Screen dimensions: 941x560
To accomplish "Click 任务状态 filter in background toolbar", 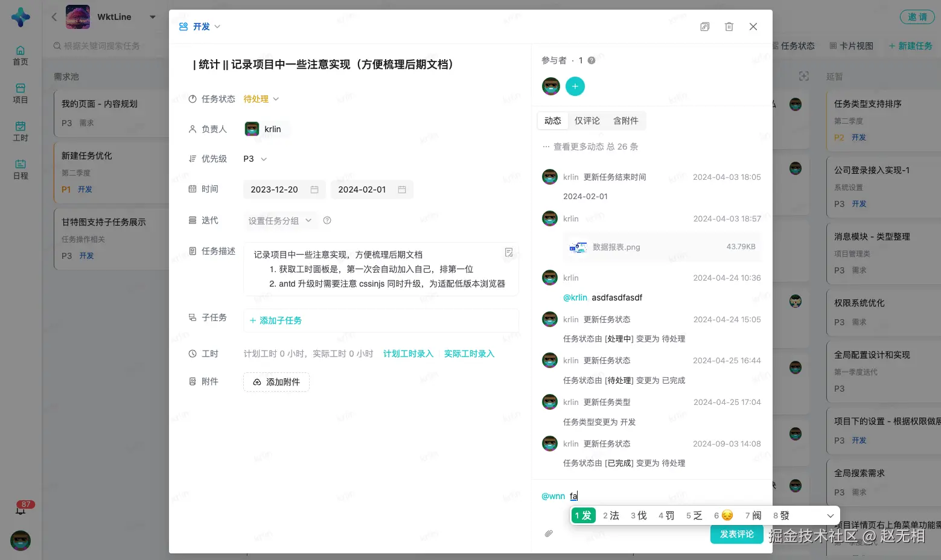I will point(794,46).
